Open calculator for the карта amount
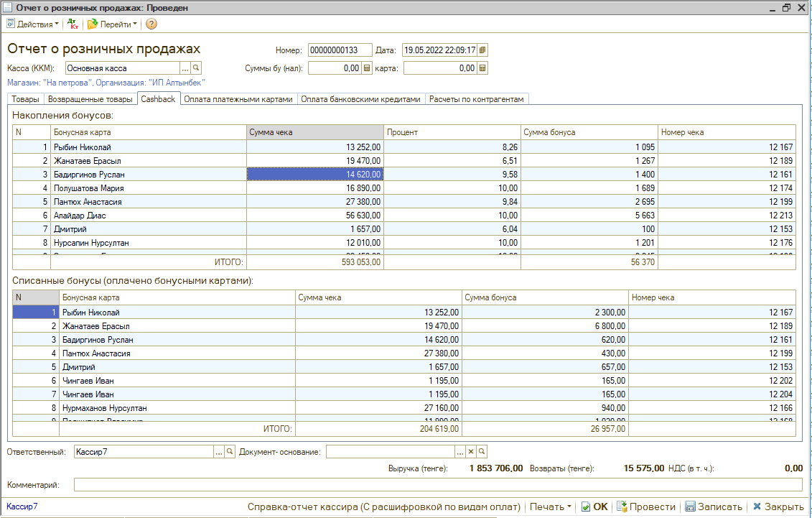The width and height of the screenshot is (812, 518). click(482, 68)
